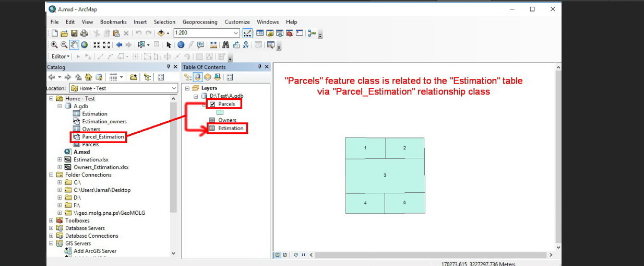Expand the Toolboxes node
644x266 pixels.
(51, 221)
